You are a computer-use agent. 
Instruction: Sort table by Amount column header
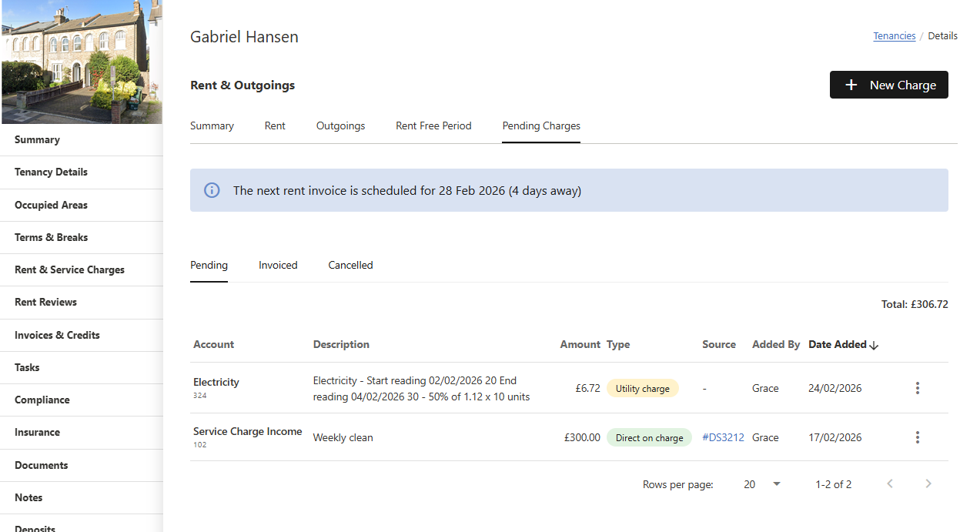(580, 344)
